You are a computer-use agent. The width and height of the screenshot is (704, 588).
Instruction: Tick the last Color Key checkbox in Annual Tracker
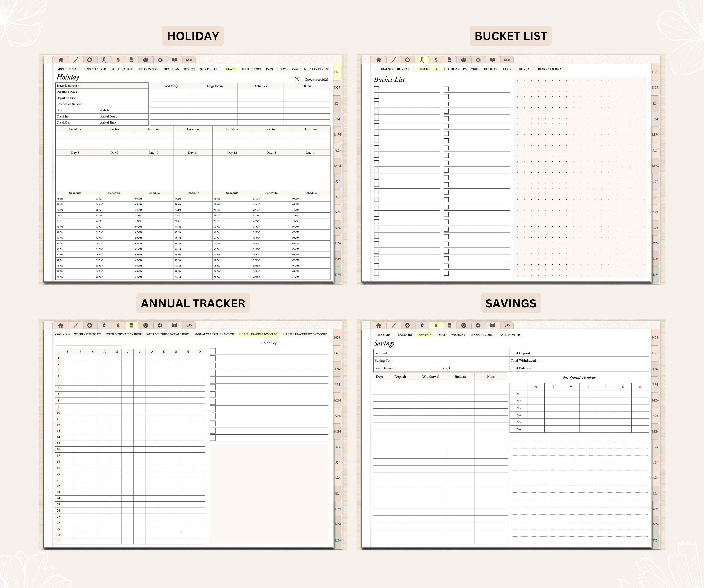click(x=213, y=438)
